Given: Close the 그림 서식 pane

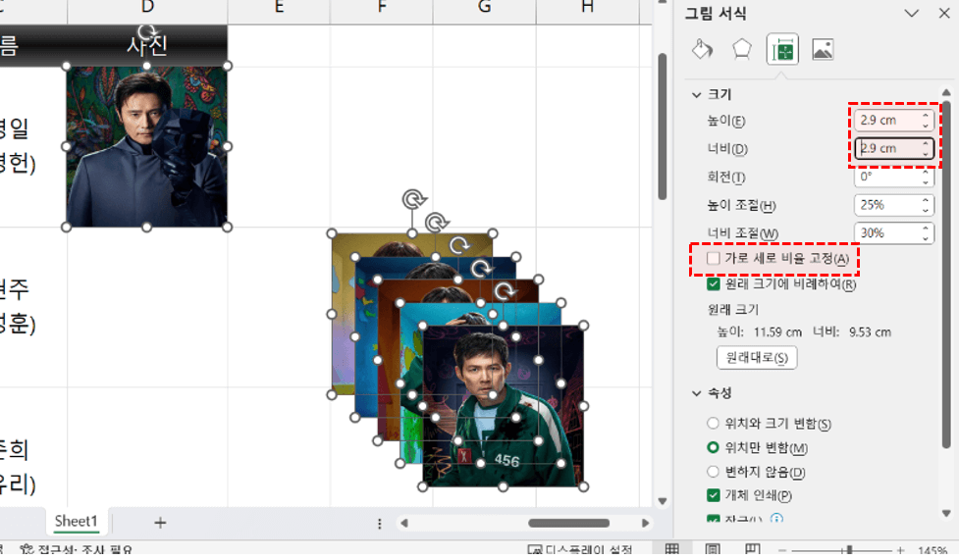Looking at the screenshot, I should [x=940, y=13].
